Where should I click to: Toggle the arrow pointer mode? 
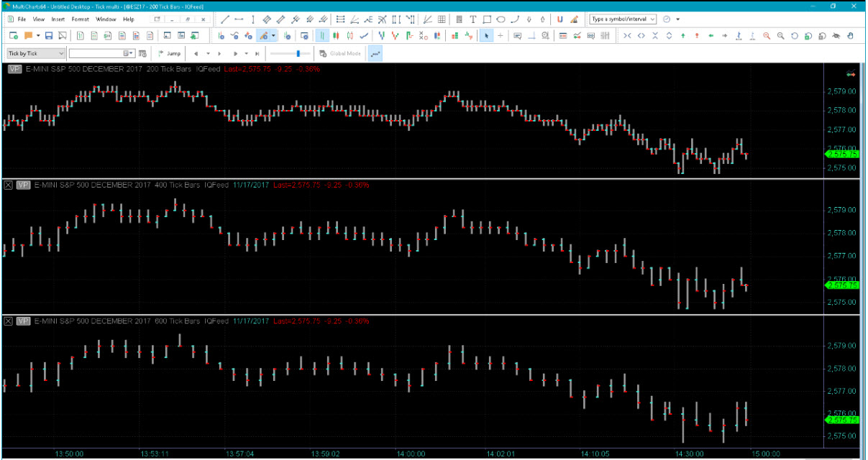486,35
